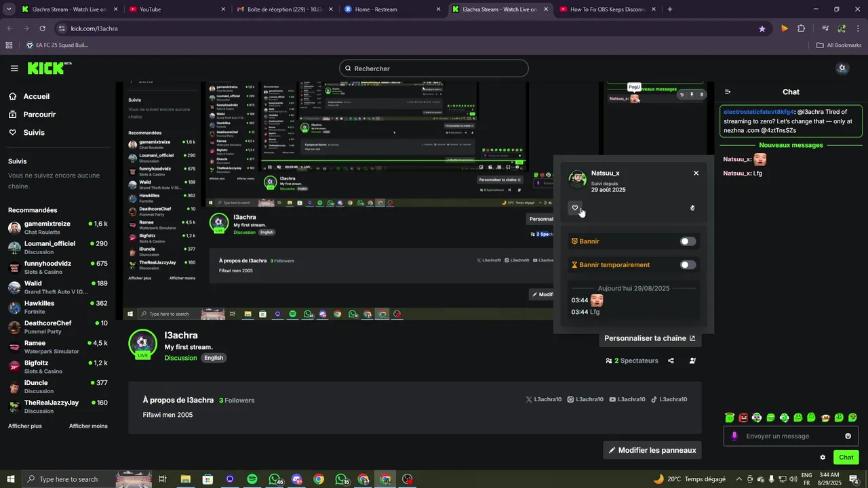Click the purple microphone icon in chat input
Viewport: 868px width, 488px height.
pos(734,436)
